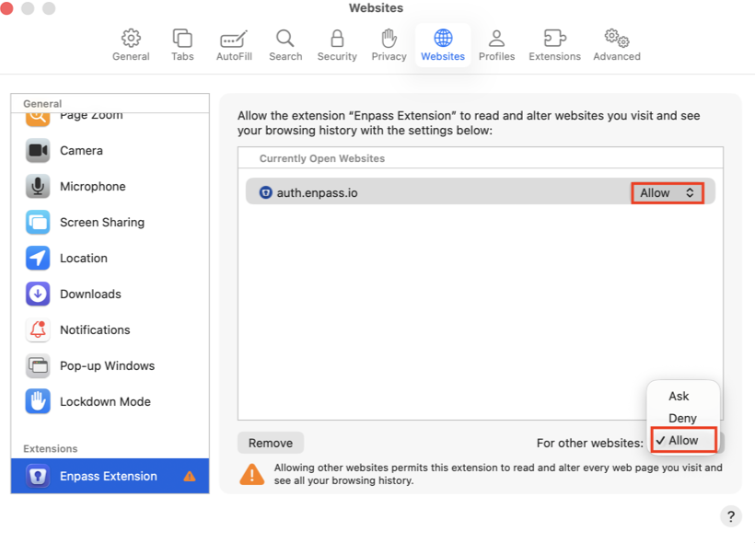The height and width of the screenshot is (543, 756).
Task: Click the Pop-up Windows icon
Action: pyautogui.click(x=38, y=365)
